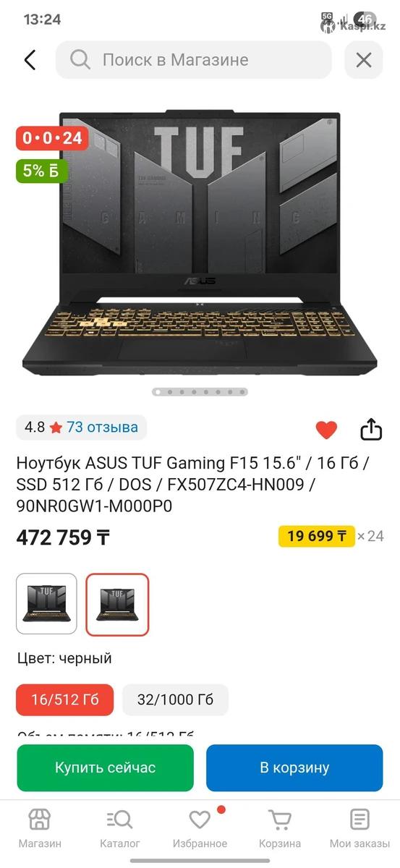This screenshot has height=868, width=400.
Task: Tap the magnifier icon in search bar
Action: pyautogui.click(x=80, y=60)
